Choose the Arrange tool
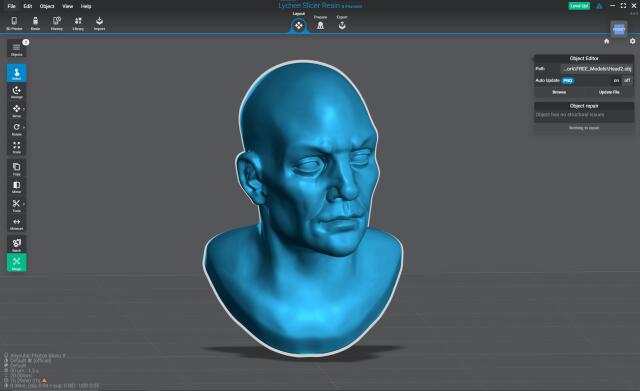 click(x=17, y=92)
